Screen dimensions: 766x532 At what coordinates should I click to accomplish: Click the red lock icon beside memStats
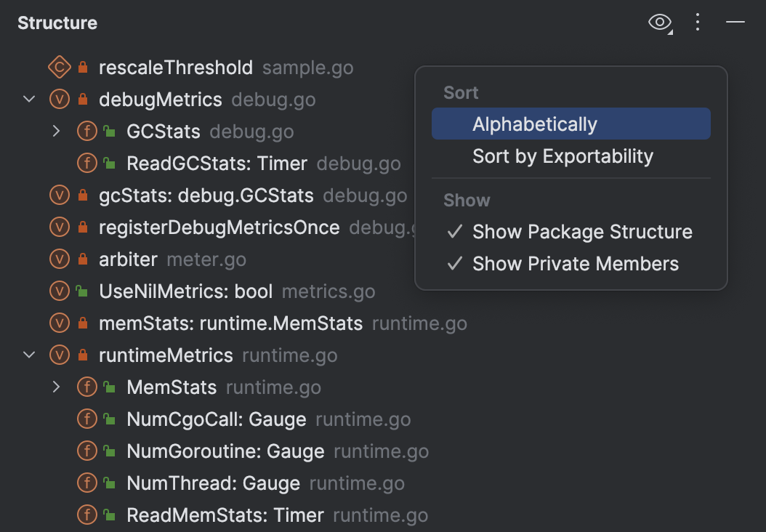coord(82,323)
